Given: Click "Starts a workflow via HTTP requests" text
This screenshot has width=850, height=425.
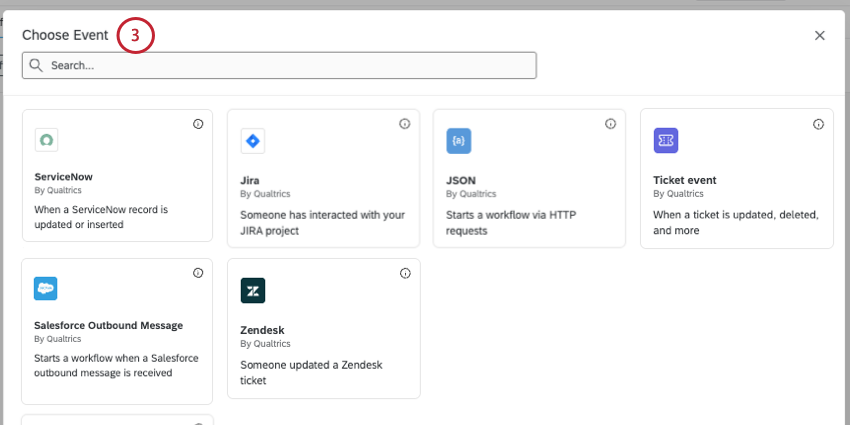Looking at the screenshot, I should click(x=511, y=223).
